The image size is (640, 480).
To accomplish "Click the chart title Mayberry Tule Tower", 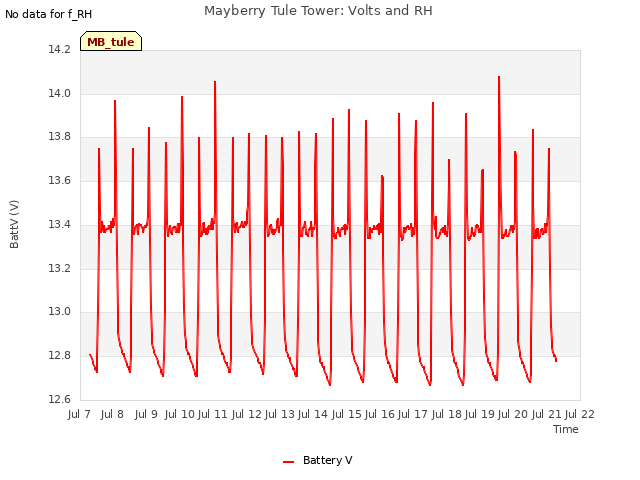I will pos(318,11).
